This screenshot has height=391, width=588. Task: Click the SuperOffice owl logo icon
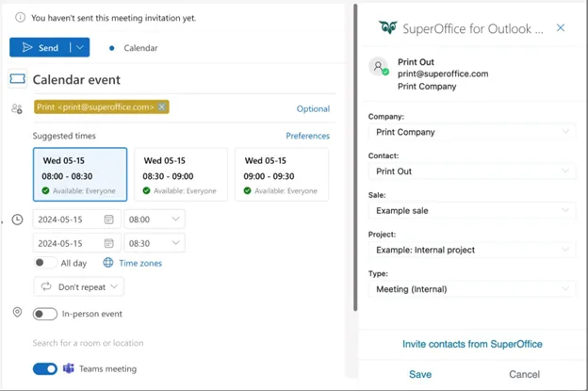point(387,28)
